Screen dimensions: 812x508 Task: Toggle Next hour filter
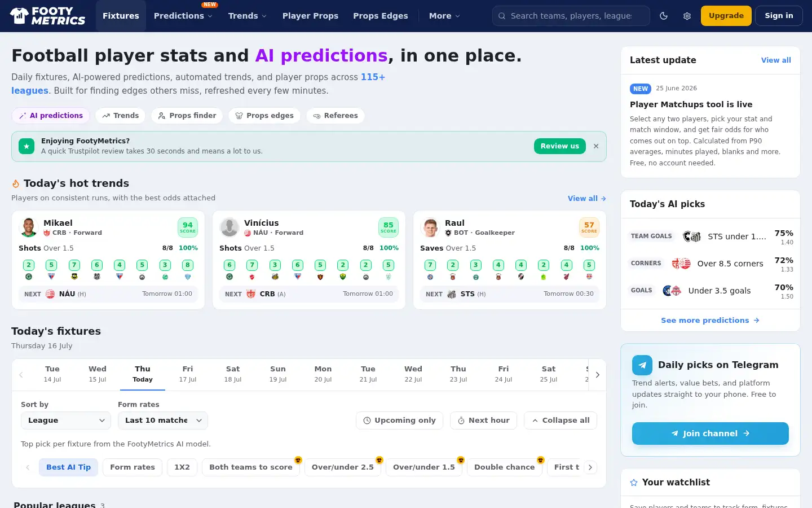tap(483, 421)
